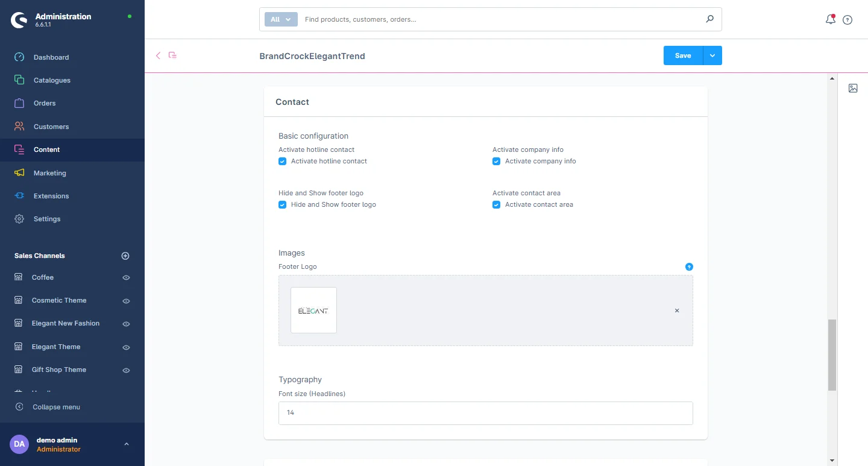868x466 pixels.
Task: Expand the demo admin user menu
Action: tap(126, 444)
